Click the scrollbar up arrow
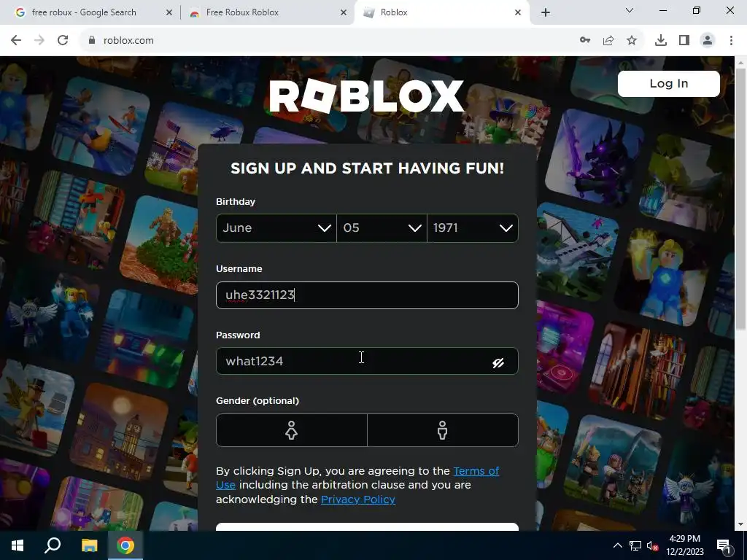The image size is (747, 560). 740,63
